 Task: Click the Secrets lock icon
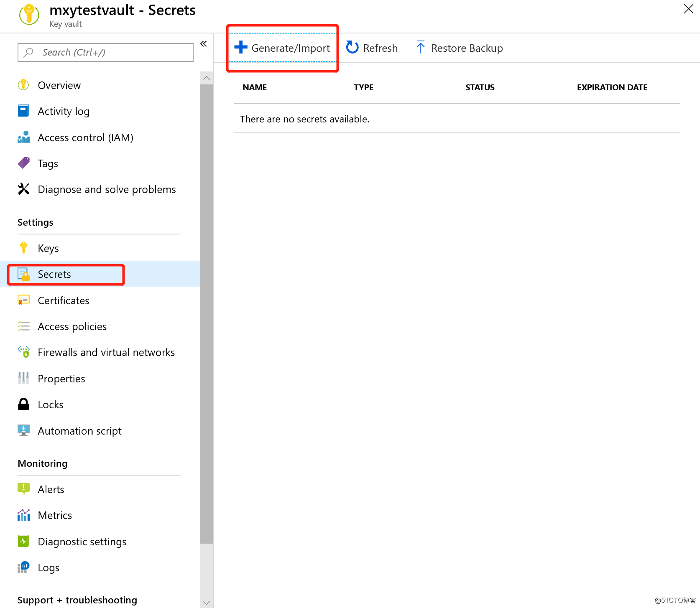click(23, 274)
